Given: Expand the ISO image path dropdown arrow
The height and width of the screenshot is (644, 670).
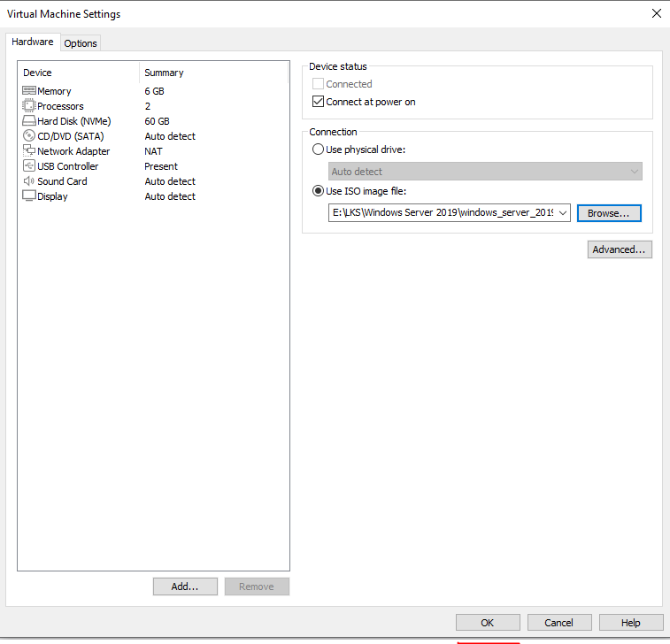Looking at the screenshot, I should point(563,212).
